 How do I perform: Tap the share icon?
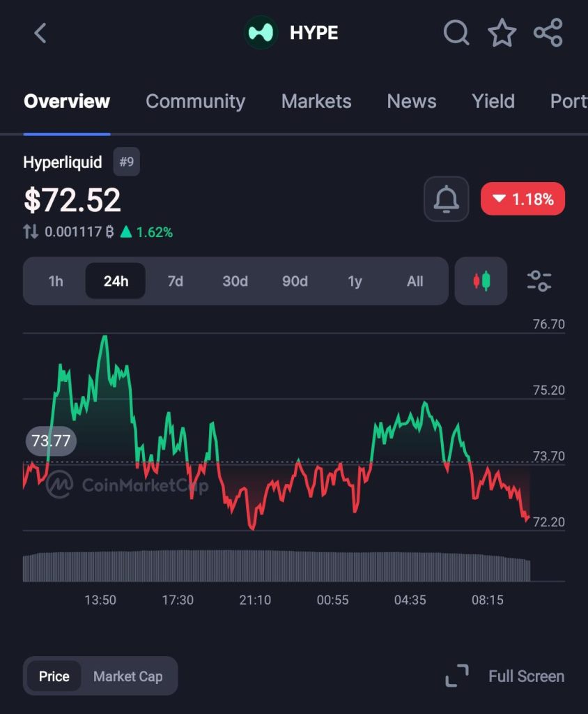(548, 33)
